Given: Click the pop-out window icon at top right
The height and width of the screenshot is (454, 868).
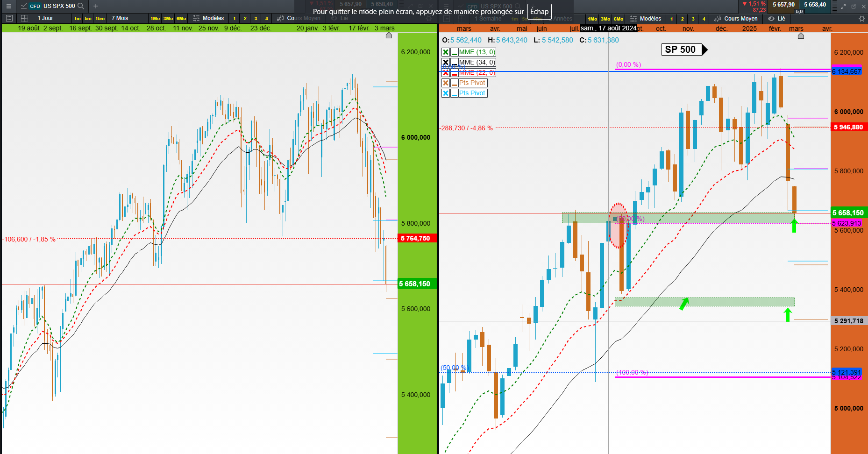Looking at the screenshot, I should point(854,7).
